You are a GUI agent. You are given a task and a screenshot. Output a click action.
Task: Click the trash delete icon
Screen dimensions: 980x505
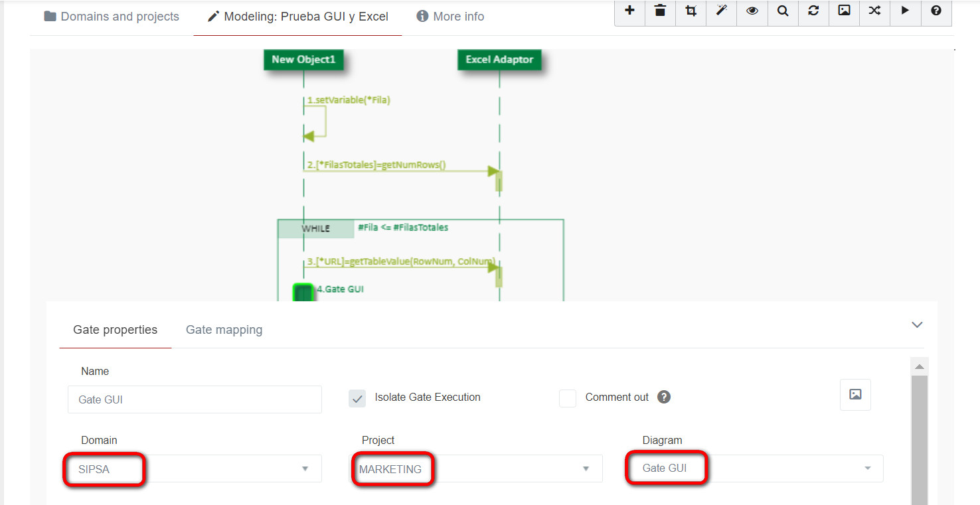(x=660, y=11)
